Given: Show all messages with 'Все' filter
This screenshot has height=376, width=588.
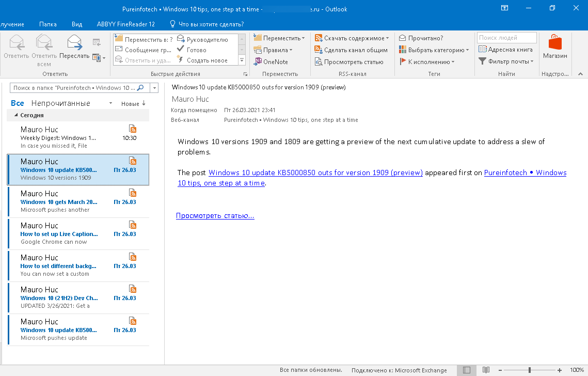Looking at the screenshot, I should (17, 103).
